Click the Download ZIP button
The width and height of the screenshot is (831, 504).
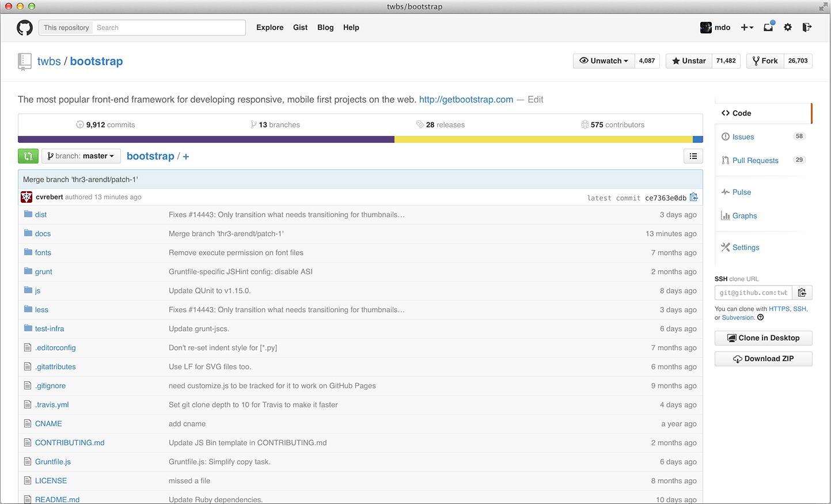click(x=763, y=358)
